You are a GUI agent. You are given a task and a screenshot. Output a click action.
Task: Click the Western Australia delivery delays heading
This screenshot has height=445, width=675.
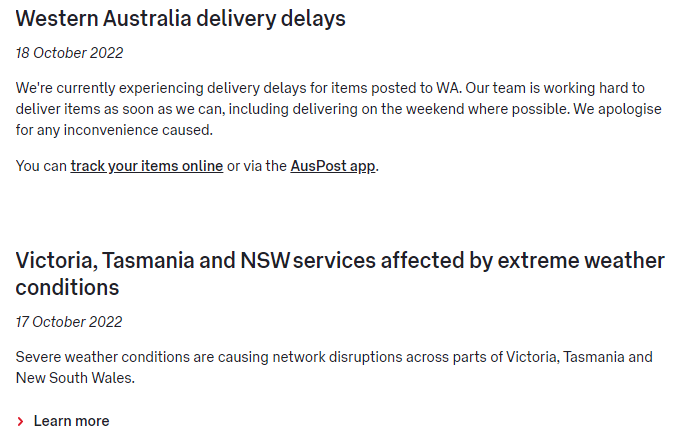tap(181, 18)
